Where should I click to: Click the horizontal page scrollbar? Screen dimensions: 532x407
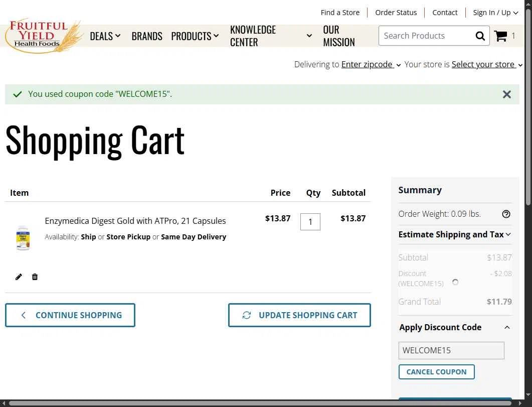pos(260,403)
